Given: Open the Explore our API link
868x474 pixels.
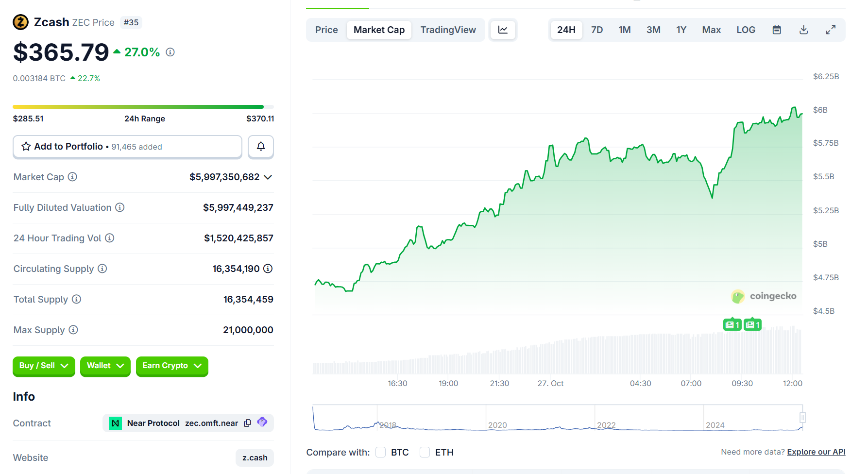Looking at the screenshot, I should coord(816,452).
